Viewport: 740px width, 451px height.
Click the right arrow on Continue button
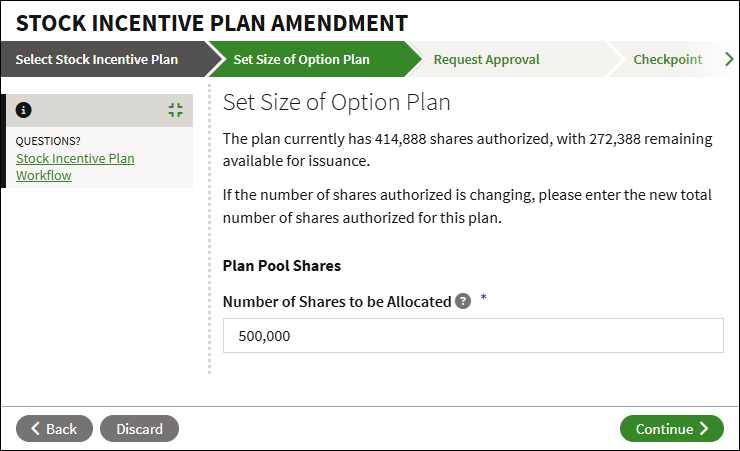704,428
